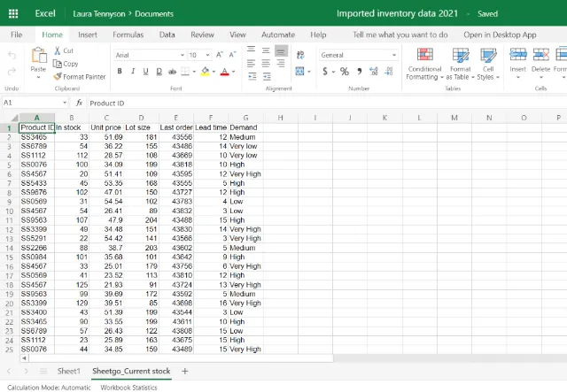Add a new sheet with the plus button
The width and height of the screenshot is (567, 392).
coord(185,371)
